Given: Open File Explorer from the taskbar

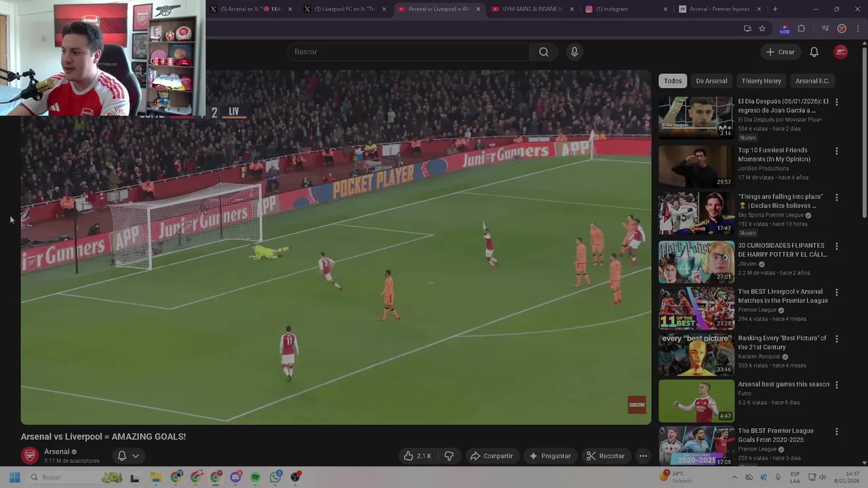Looking at the screenshot, I should [156, 477].
